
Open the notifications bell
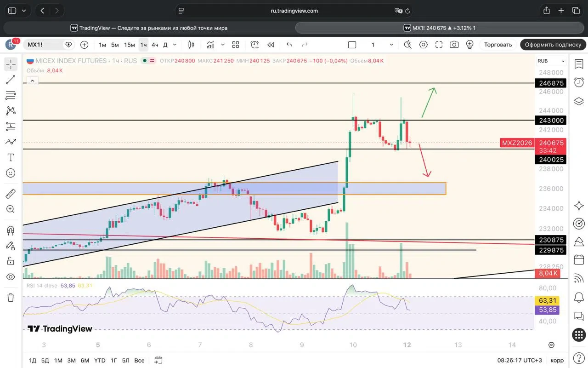[x=579, y=298]
